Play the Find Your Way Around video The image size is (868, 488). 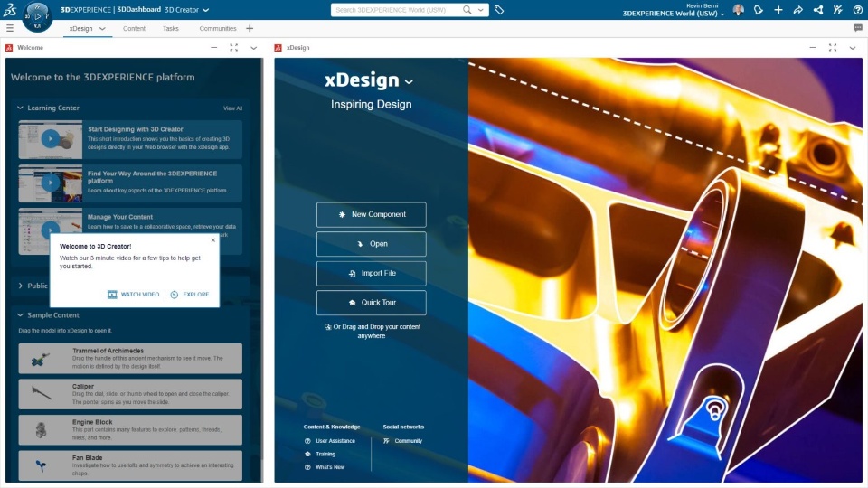51,183
